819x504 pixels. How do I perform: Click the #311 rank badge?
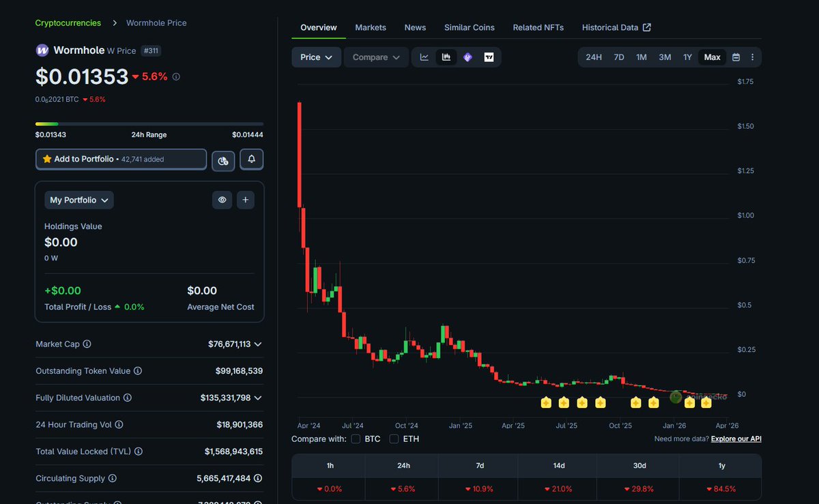pyautogui.click(x=151, y=50)
